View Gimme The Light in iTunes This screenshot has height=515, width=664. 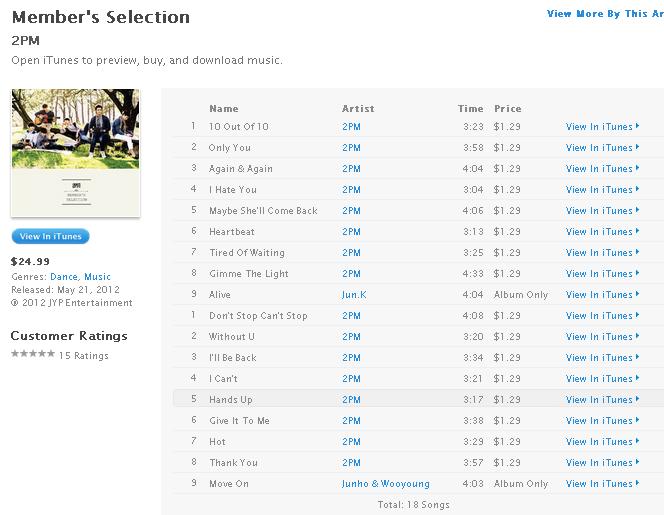tap(602, 274)
